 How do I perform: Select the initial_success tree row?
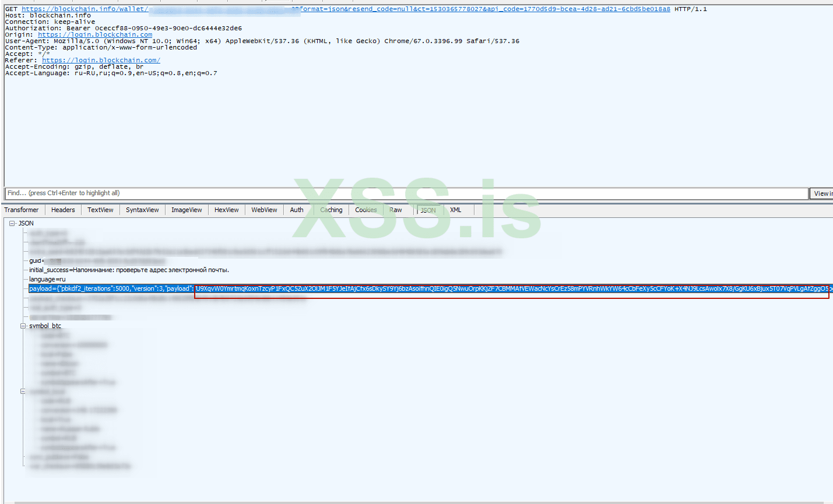(x=129, y=270)
